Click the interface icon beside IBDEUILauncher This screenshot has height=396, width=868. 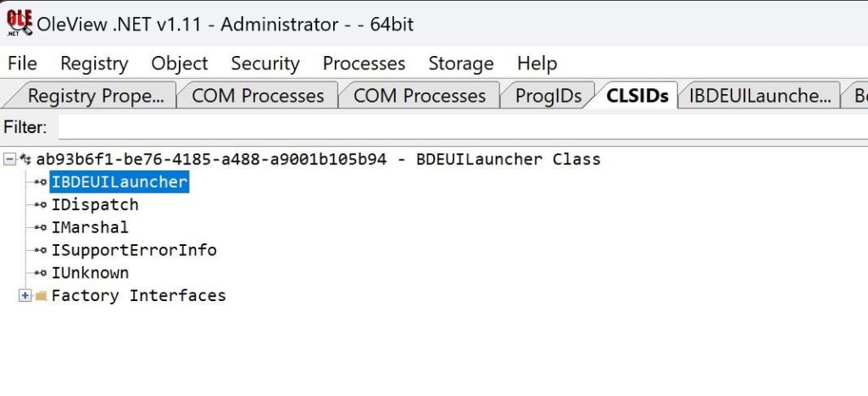(x=40, y=182)
